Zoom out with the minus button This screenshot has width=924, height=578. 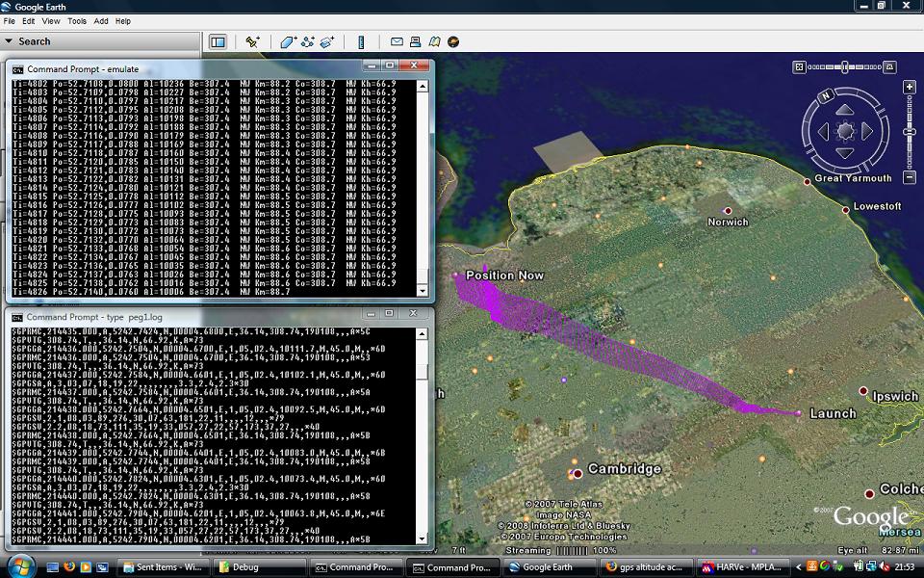coord(910,176)
